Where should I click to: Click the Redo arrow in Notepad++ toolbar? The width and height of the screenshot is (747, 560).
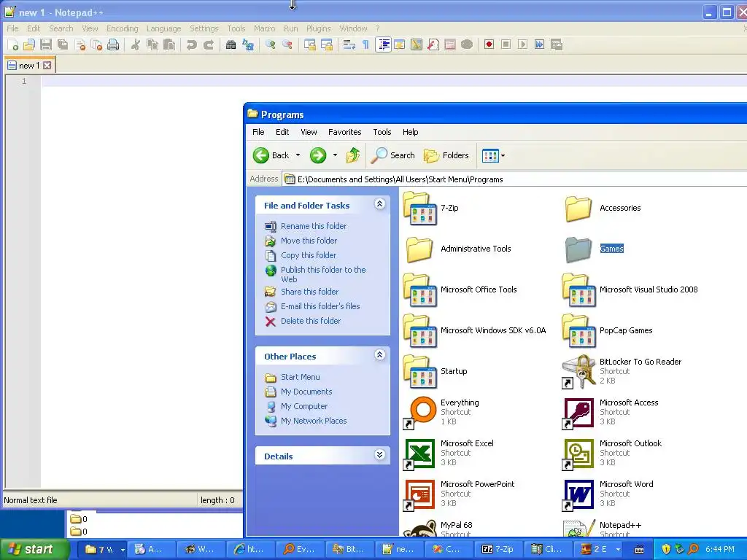pos(208,44)
